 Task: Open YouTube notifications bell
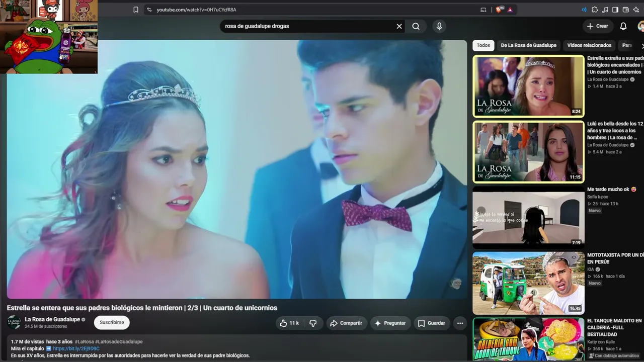(x=623, y=26)
